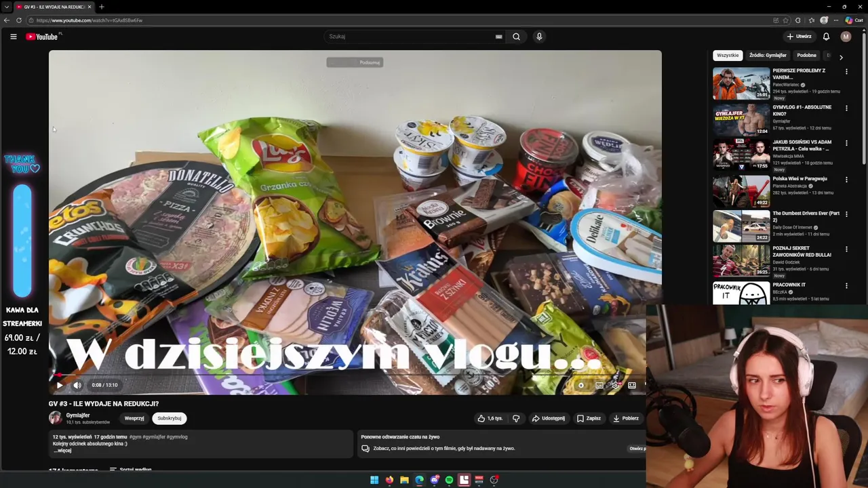Click Zapisz to save video
The image size is (868, 488).
589,418
